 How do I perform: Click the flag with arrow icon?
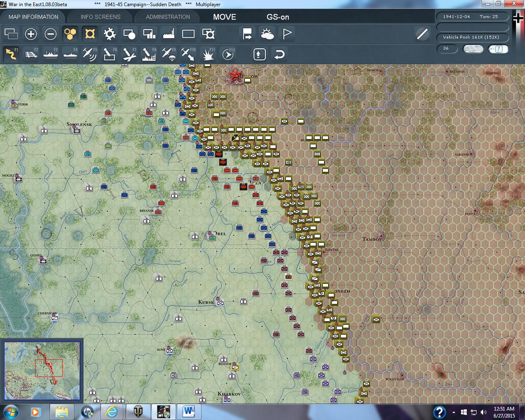pyautogui.click(x=247, y=34)
